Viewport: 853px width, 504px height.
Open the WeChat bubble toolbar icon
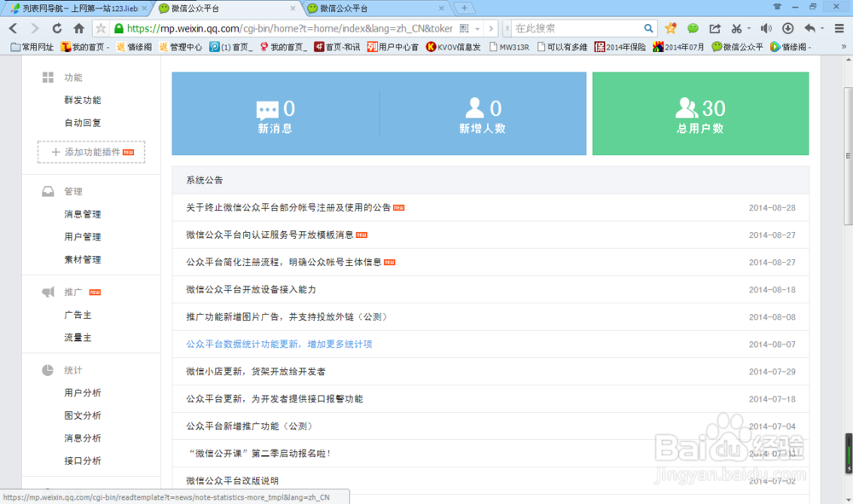pos(693,28)
